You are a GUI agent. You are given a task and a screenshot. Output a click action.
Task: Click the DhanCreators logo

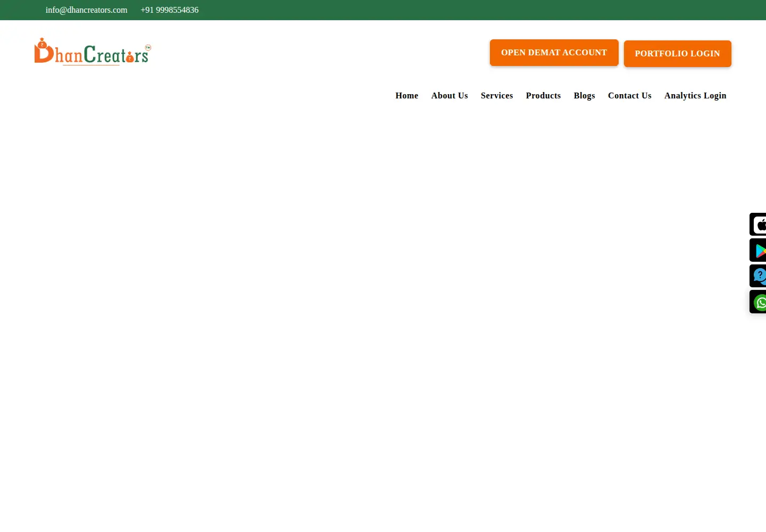93,52
